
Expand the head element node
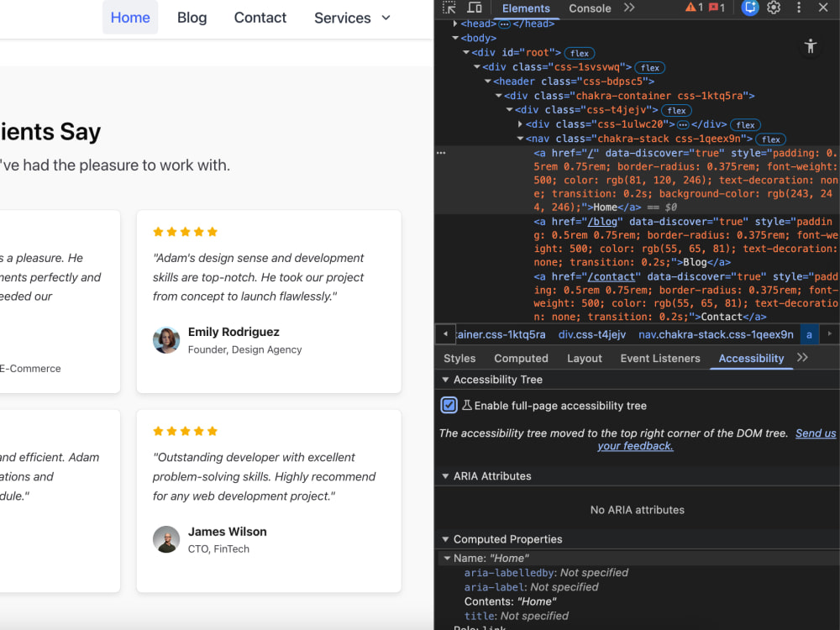point(454,24)
